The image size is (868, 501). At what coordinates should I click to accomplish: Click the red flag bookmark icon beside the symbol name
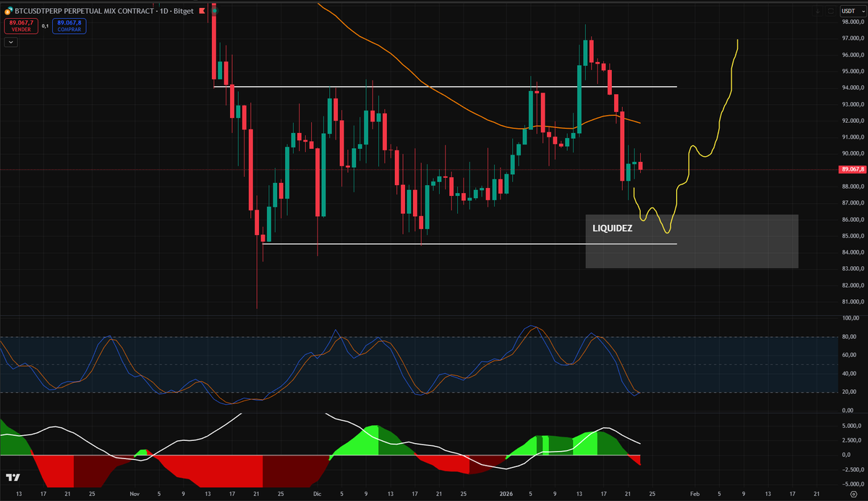coord(201,11)
